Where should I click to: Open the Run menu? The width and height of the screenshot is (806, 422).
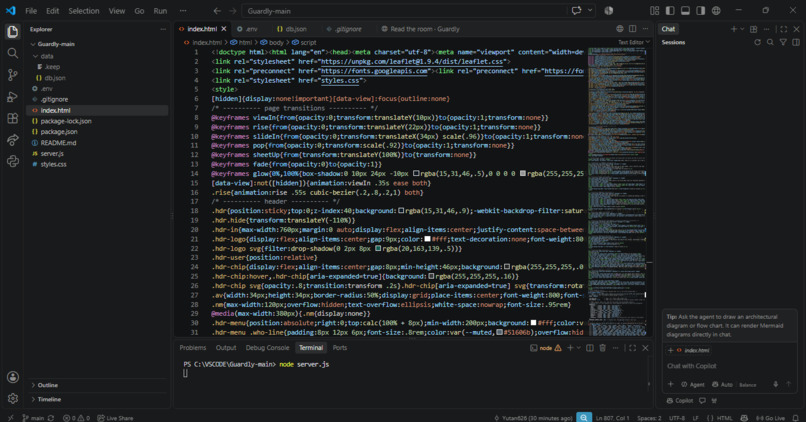pyautogui.click(x=160, y=11)
